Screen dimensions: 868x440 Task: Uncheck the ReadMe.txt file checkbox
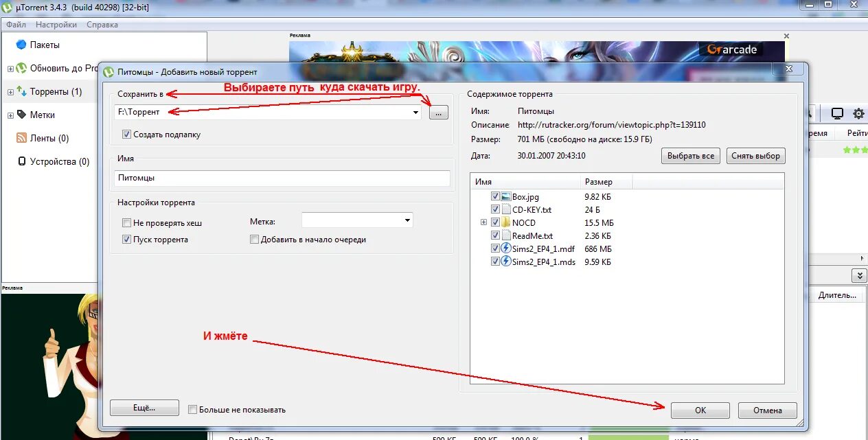(495, 235)
